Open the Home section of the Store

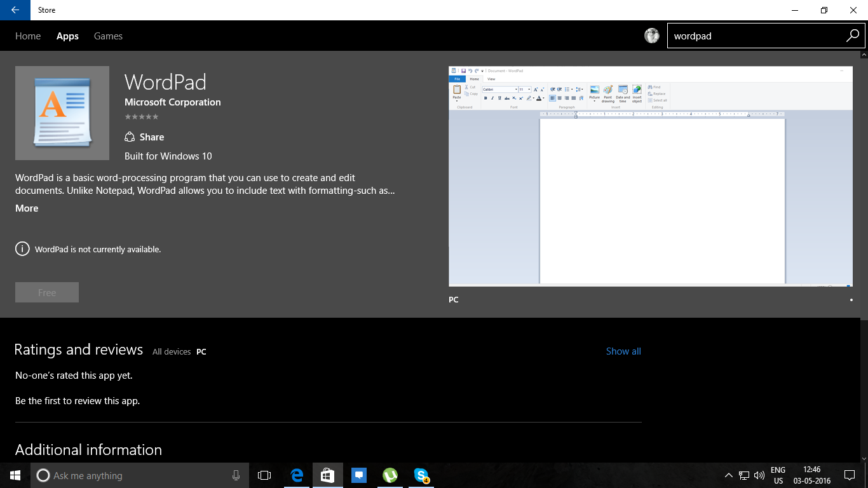[28, 36]
